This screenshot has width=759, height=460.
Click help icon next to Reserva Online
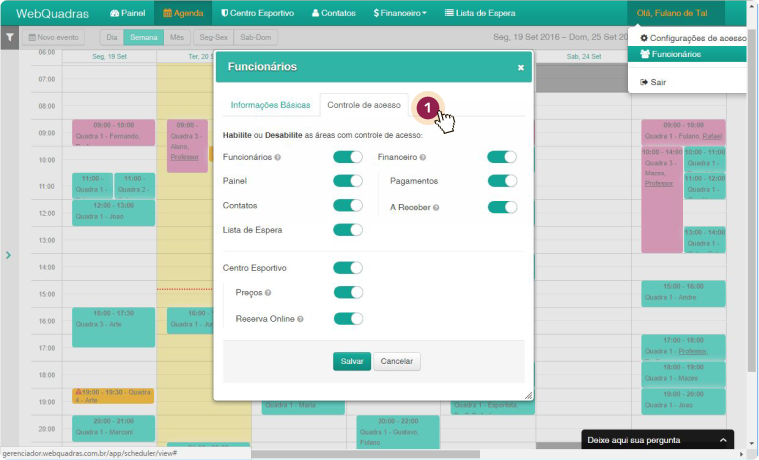pos(300,319)
